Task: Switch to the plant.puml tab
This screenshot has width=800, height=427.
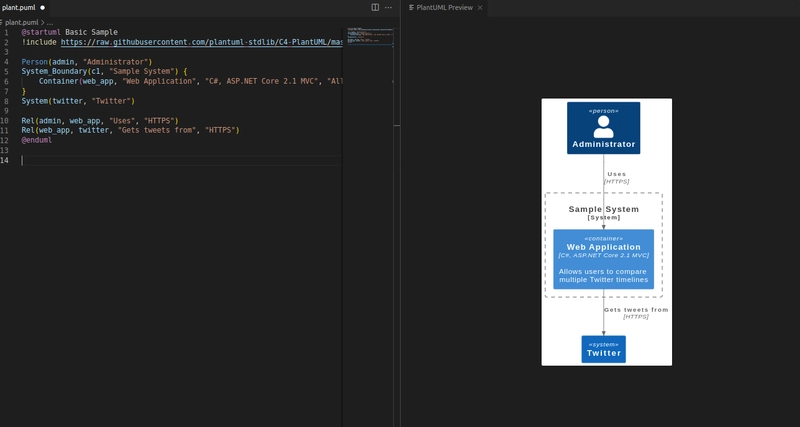Action: pyautogui.click(x=18, y=7)
